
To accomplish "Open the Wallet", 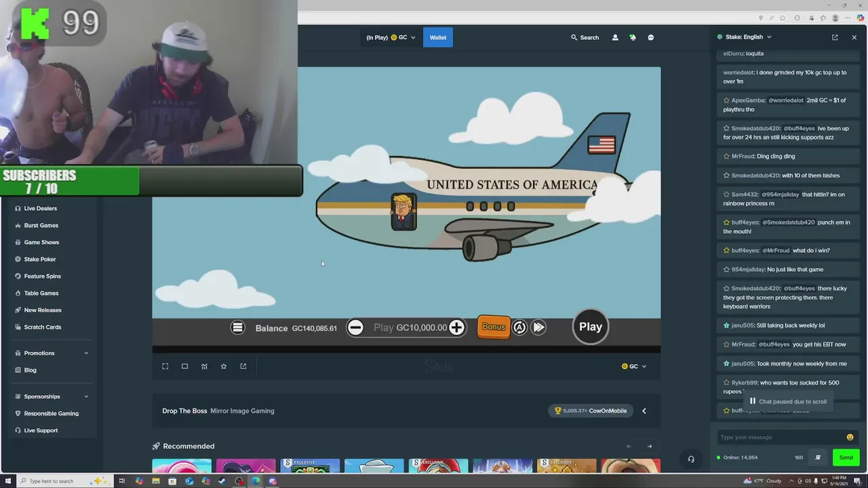I will [438, 37].
